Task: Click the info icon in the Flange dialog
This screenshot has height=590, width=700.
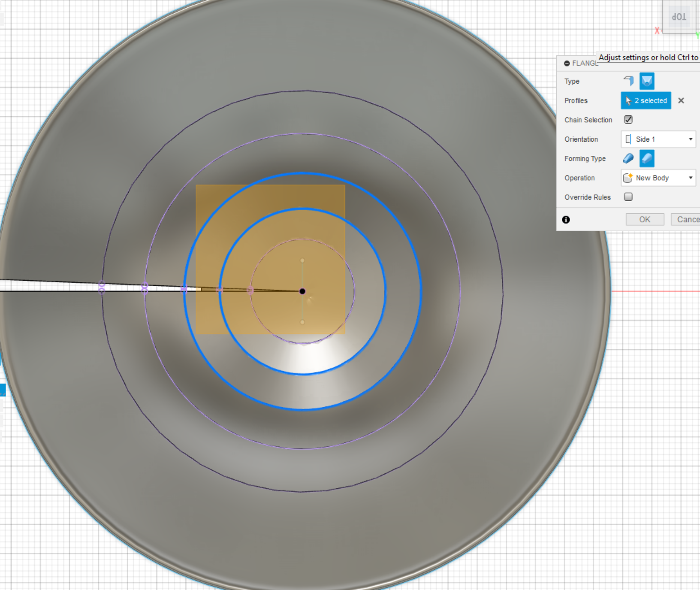Action: pos(566,220)
